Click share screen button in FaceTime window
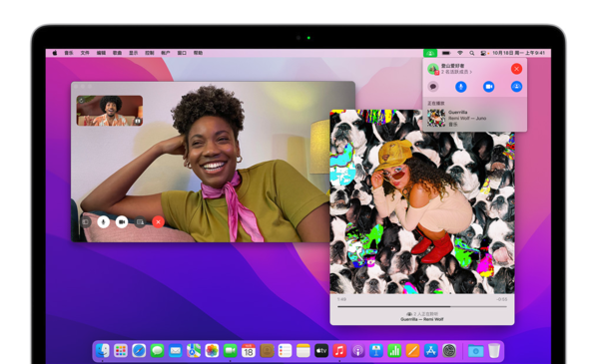Image resolution: width=599 pixels, height=364 pixels. (x=140, y=221)
